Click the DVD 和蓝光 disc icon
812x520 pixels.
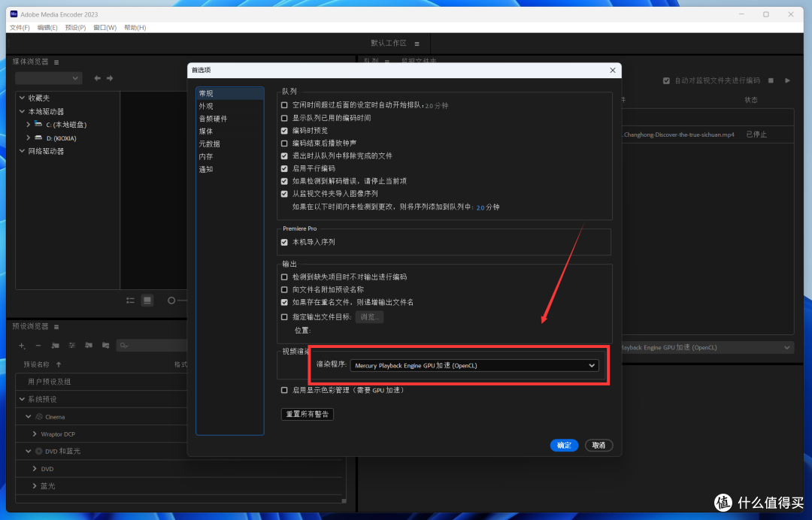(x=39, y=451)
